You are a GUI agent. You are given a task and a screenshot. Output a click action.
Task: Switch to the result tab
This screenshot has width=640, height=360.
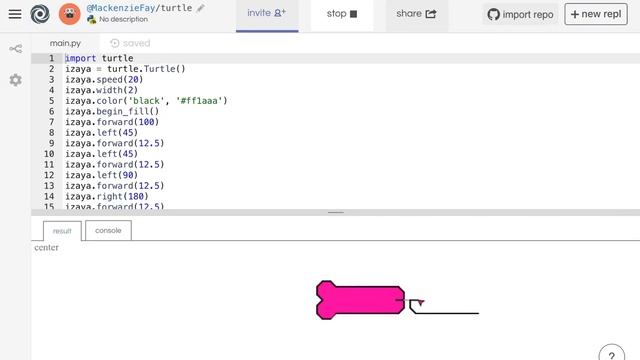62,231
